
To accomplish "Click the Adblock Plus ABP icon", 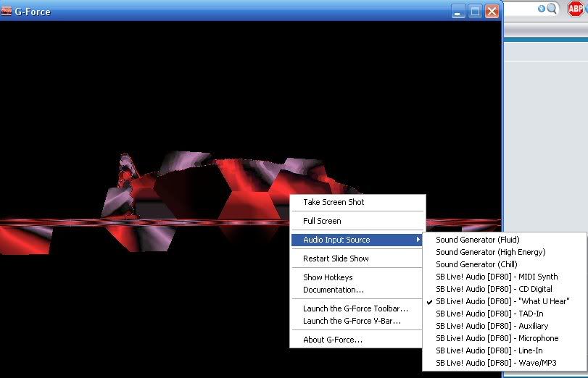I will coord(576,9).
